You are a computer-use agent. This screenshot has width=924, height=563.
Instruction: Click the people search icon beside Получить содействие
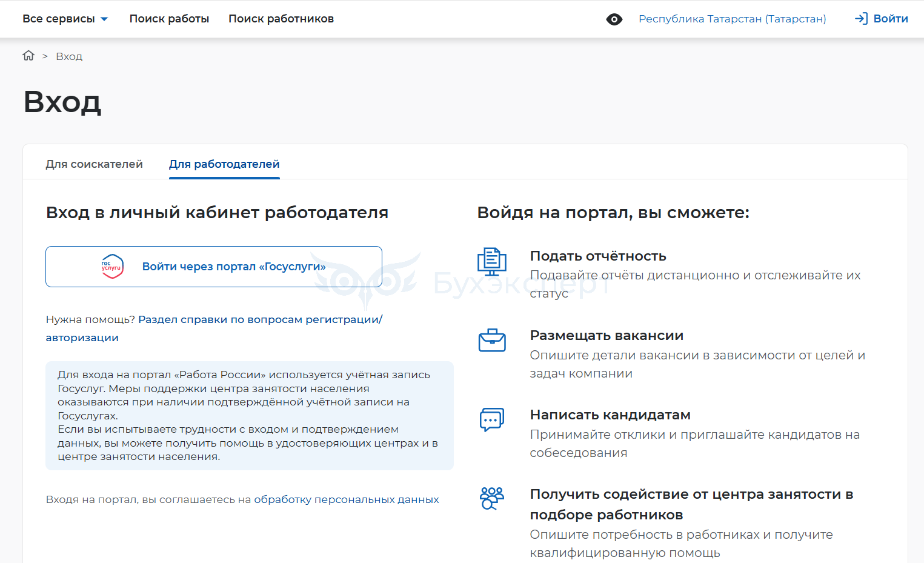click(492, 498)
